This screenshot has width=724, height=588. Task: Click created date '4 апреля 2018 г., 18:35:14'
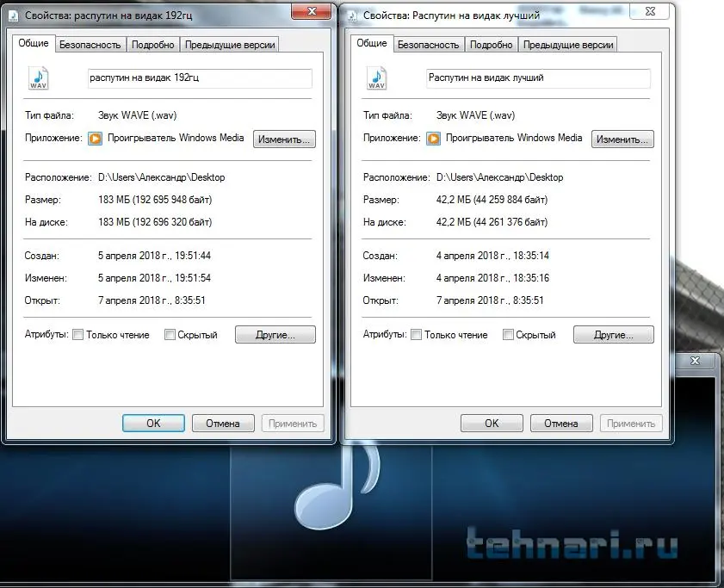point(492,256)
